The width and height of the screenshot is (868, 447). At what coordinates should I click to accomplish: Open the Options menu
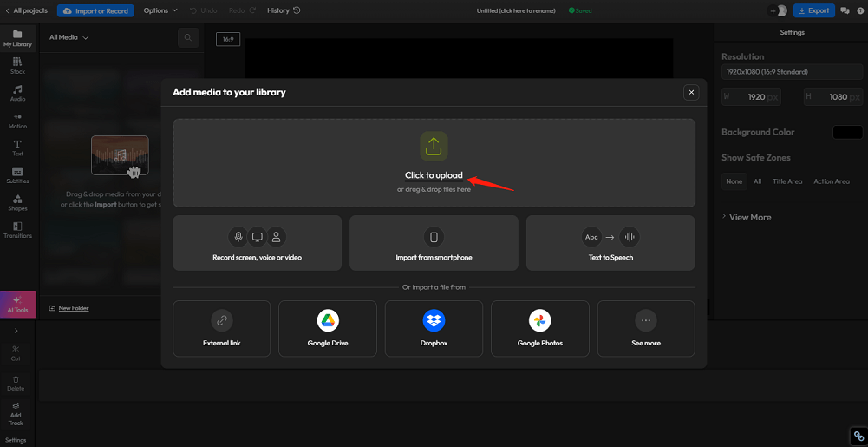160,10
